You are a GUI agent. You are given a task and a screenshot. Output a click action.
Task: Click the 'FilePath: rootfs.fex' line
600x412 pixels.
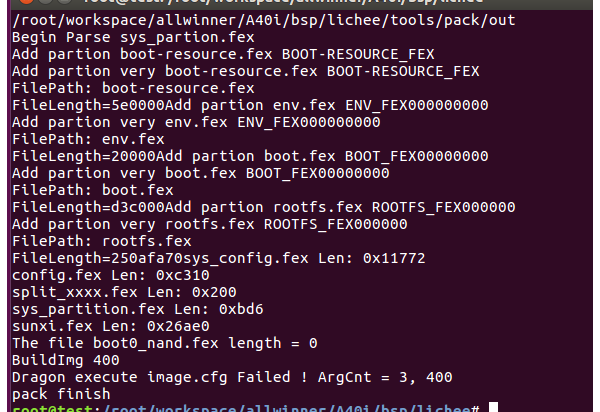(x=101, y=241)
